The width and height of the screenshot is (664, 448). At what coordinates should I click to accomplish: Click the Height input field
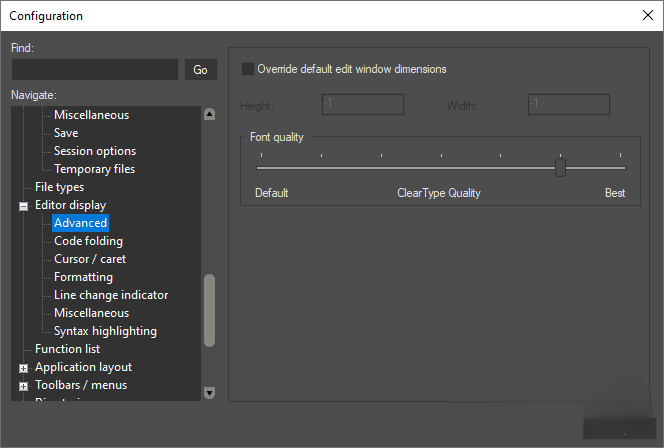(x=363, y=104)
